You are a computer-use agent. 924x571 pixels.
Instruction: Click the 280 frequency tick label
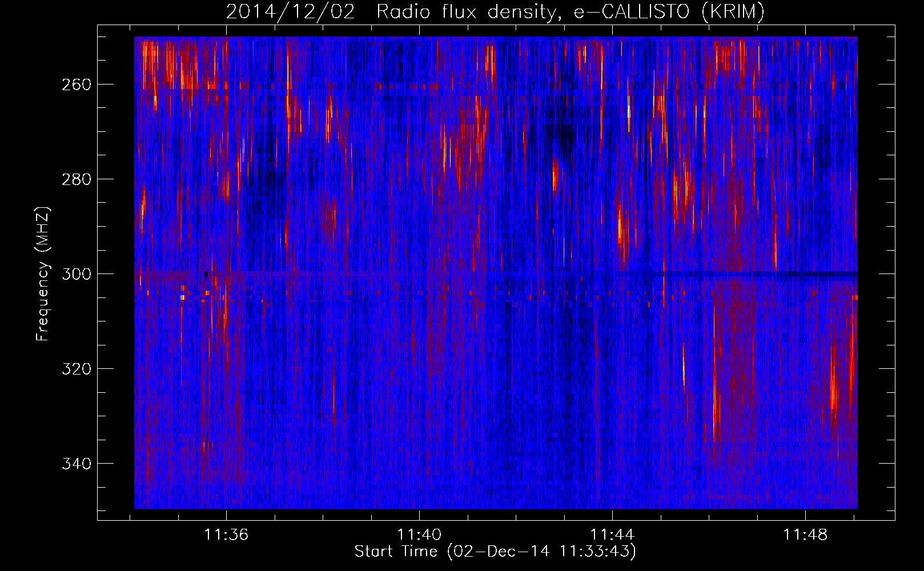(76, 179)
